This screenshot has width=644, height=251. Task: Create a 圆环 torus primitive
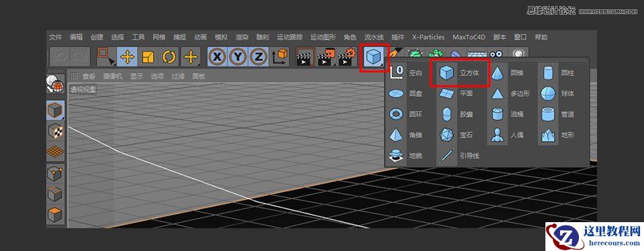point(406,114)
